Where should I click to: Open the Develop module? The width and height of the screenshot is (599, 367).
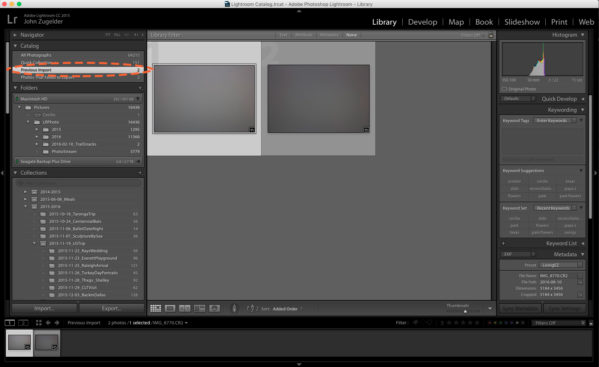(x=423, y=22)
